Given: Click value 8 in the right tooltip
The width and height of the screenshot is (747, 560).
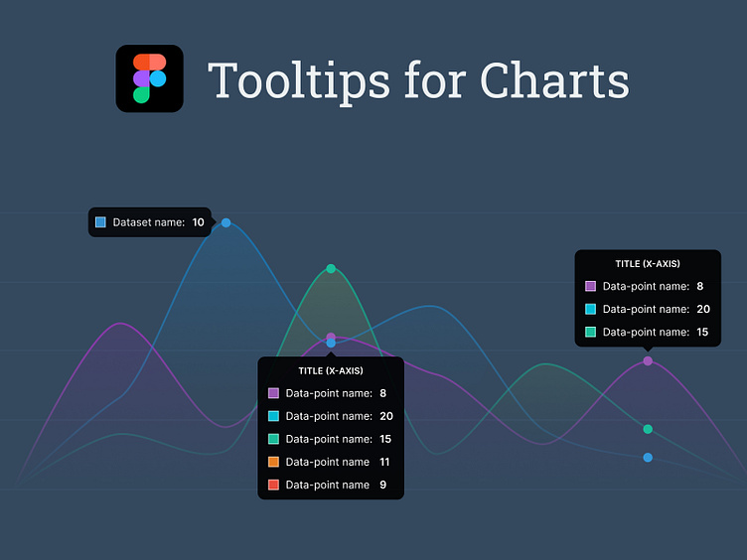Looking at the screenshot, I should (x=700, y=286).
